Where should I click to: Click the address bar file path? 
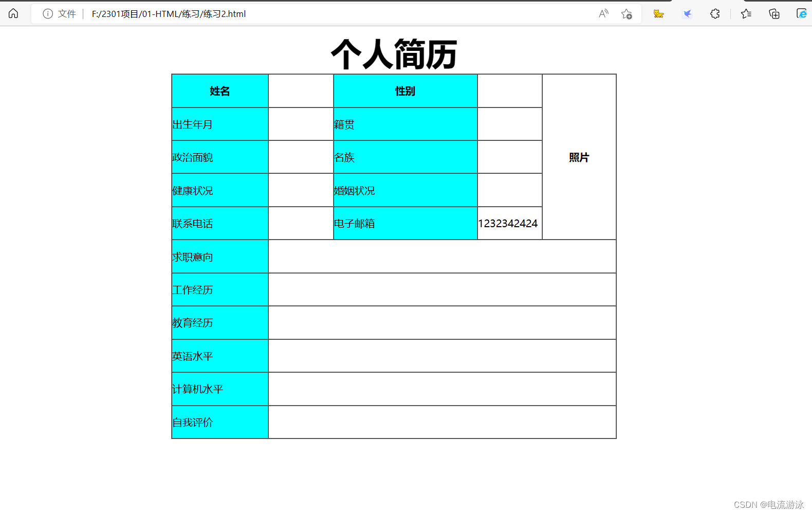click(169, 14)
